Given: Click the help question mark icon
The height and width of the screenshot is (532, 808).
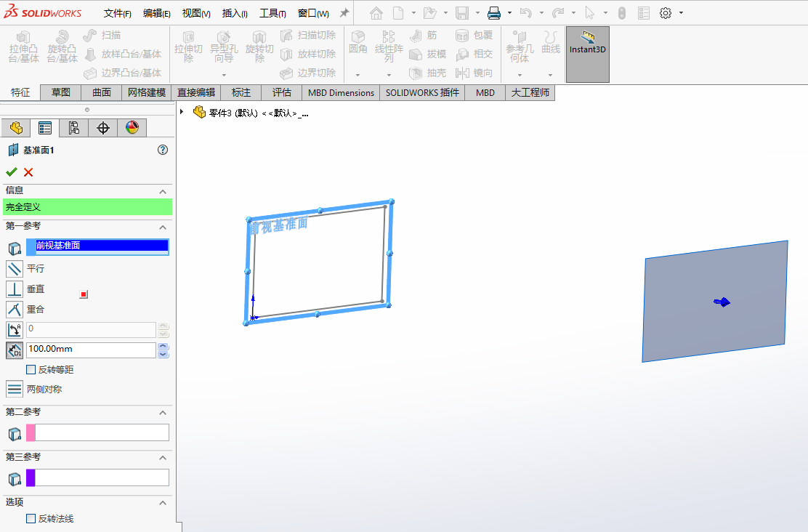Looking at the screenshot, I should click(x=163, y=150).
